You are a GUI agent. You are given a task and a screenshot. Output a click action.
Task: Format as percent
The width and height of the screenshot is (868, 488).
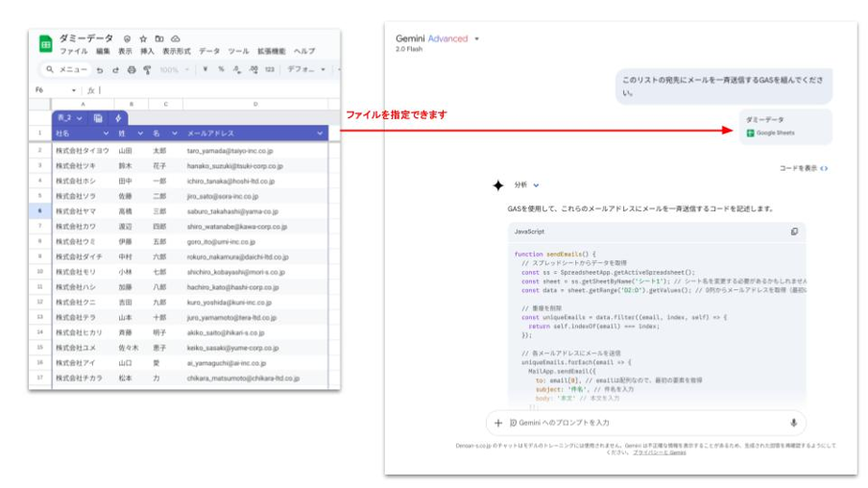(221, 69)
